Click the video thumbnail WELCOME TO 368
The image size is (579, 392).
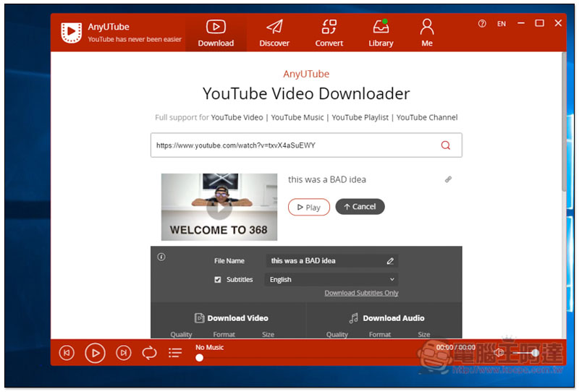tap(219, 207)
